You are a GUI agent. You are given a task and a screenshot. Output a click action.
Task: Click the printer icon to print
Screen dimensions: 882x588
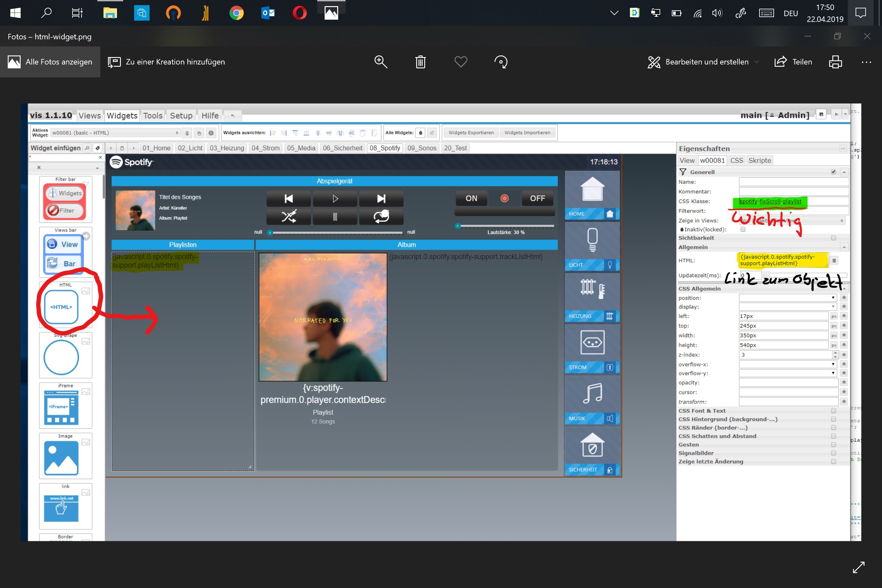(x=835, y=62)
